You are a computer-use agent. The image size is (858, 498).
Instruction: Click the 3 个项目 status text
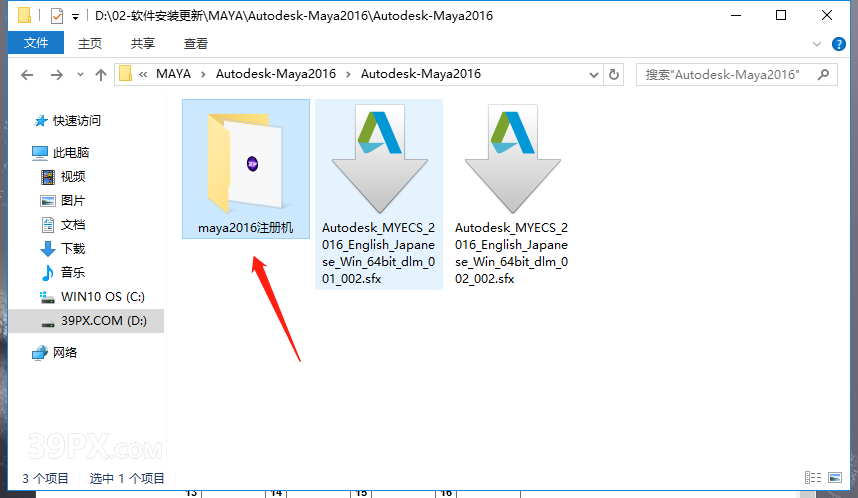pyautogui.click(x=45, y=478)
